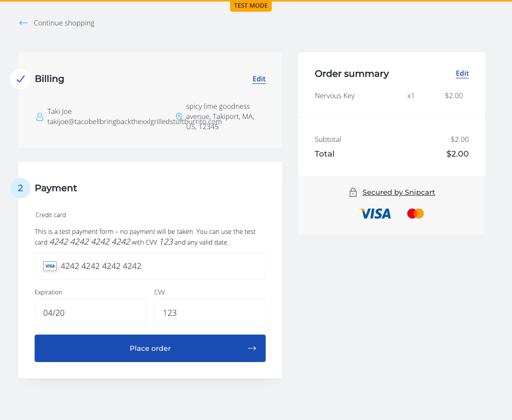Click the Subtotal amount $2.00
The height and width of the screenshot is (420, 512).
coord(460,139)
